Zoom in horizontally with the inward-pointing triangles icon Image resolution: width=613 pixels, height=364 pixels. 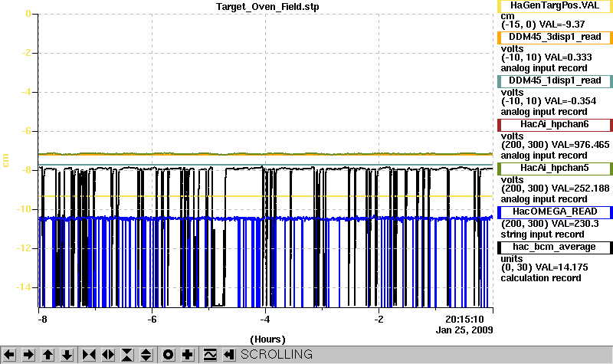89,355
